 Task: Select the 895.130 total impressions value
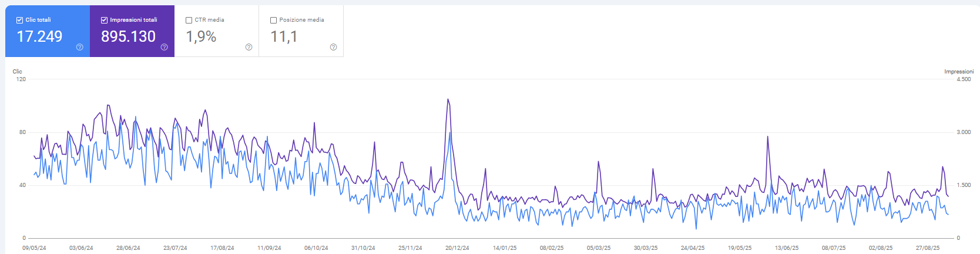coord(128,36)
